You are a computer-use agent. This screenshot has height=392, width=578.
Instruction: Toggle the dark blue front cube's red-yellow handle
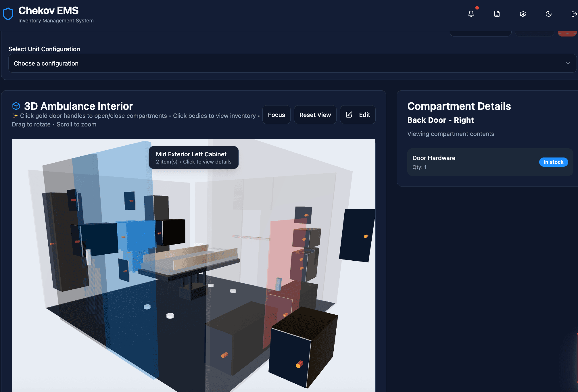(x=299, y=364)
